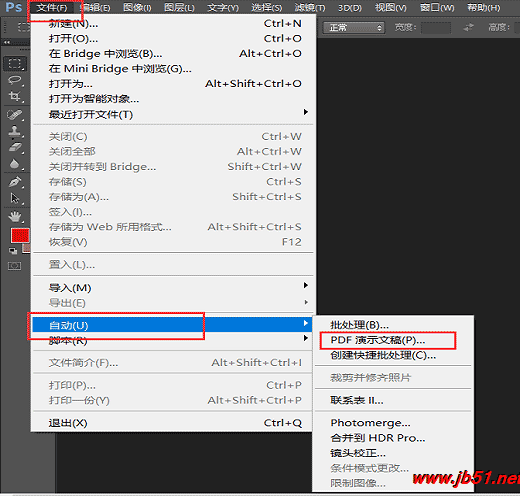Screen dimensions: 520x496
Task: Open the 视图(V) menu
Action: click(x=391, y=8)
